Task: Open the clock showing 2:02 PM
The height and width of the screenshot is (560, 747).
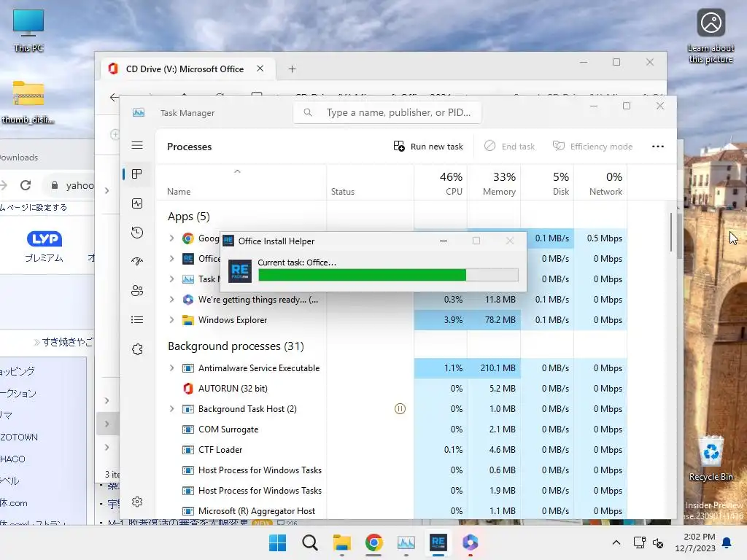Action: click(x=695, y=542)
